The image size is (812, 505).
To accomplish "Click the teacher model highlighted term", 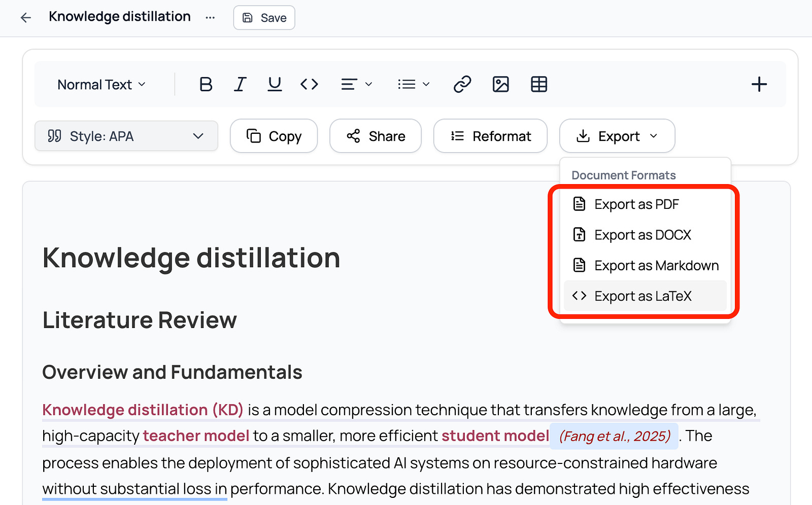I will click(196, 436).
